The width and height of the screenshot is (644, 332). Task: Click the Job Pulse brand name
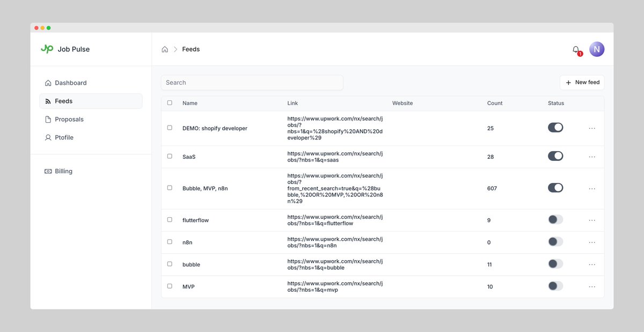pos(74,49)
